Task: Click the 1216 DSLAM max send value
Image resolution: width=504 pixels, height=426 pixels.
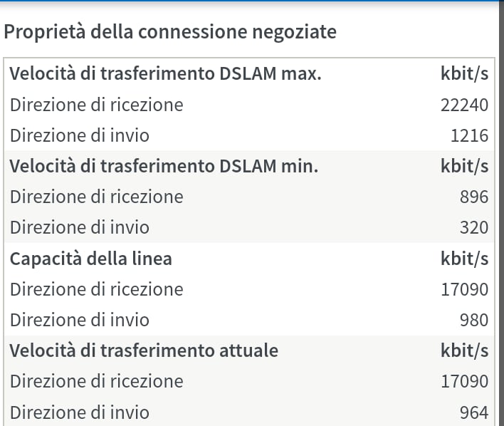Action: coord(469,135)
